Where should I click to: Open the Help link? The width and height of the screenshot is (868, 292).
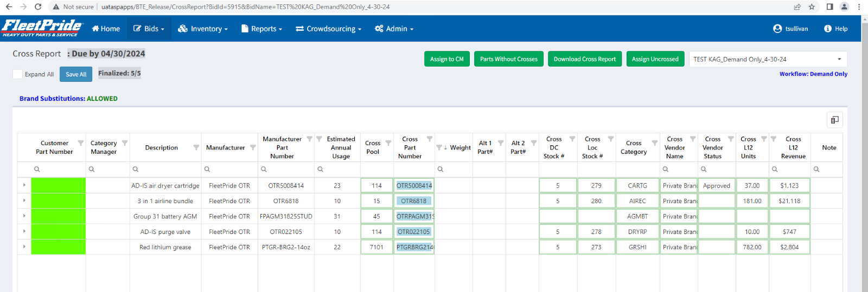(x=835, y=29)
